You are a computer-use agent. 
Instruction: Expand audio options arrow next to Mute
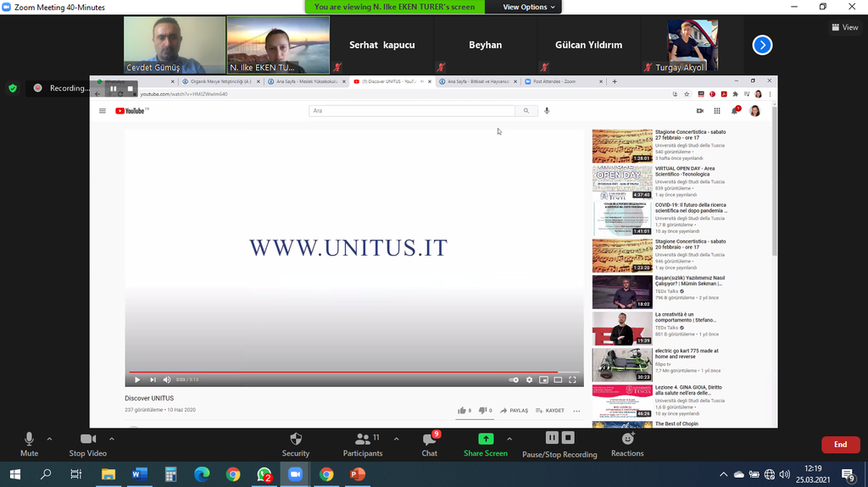coord(49,439)
